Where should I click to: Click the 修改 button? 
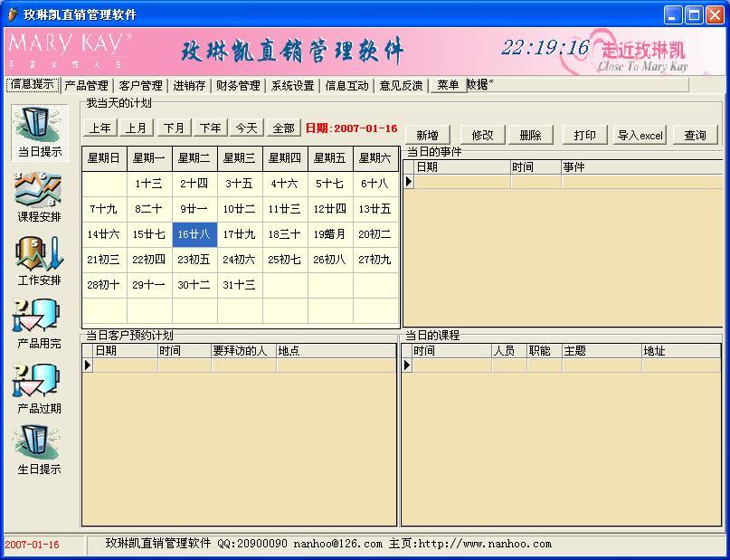coord(482,135)
